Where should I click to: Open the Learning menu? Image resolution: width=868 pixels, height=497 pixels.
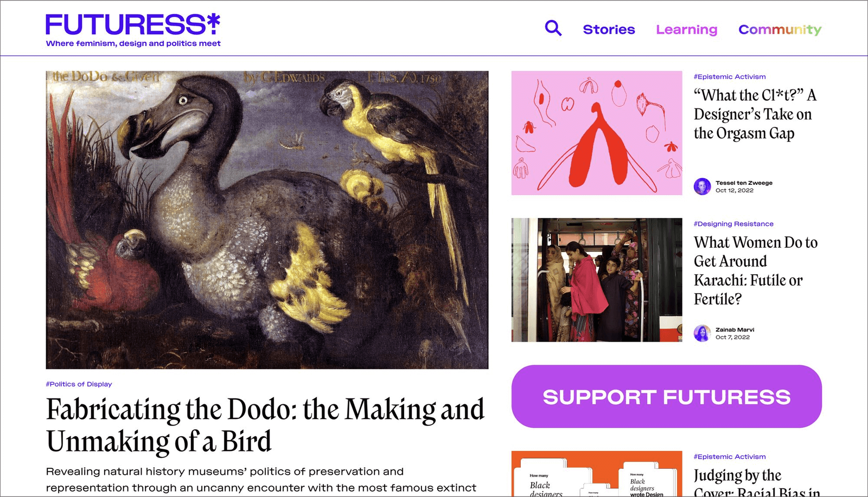point(686,30)
